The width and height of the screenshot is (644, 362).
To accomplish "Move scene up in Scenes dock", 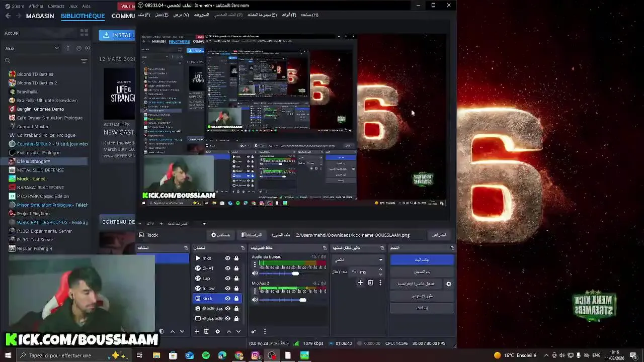I will coord(173,331).
